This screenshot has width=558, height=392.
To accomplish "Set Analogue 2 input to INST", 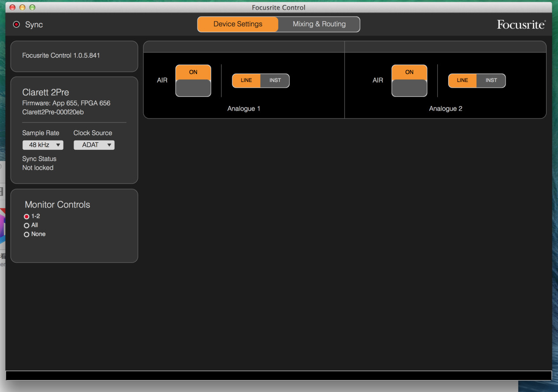I will click(491, 81).
